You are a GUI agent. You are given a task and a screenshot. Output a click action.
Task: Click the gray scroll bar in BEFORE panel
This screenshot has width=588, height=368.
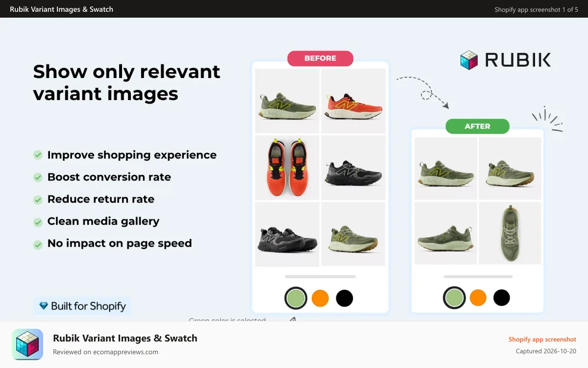tap(320, 277)
